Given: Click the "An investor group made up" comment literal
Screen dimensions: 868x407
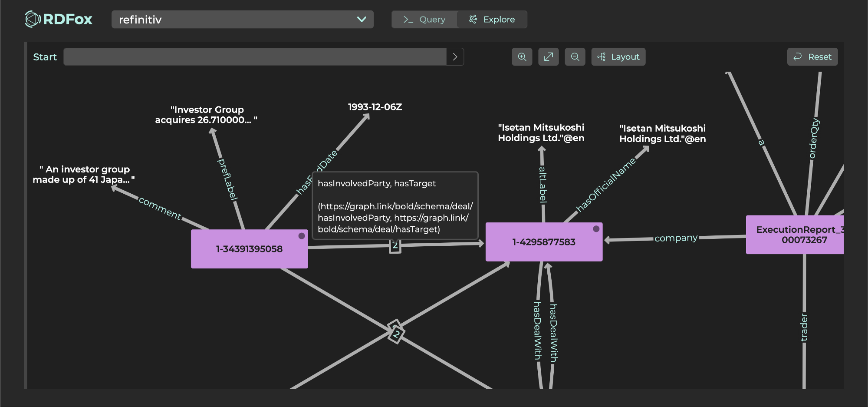Looking at the screenshot, I should [84, 174].
